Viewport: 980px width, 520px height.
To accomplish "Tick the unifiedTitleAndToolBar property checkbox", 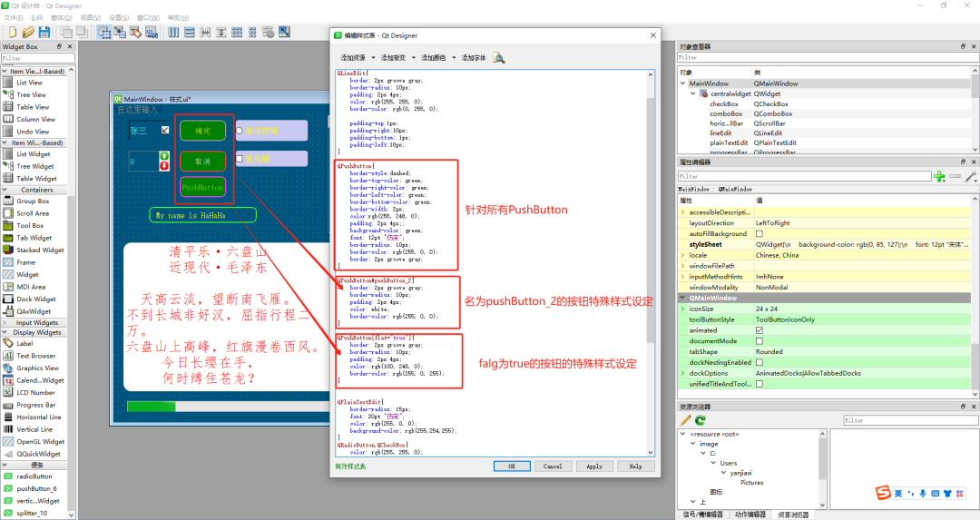I will coord(759,384).
